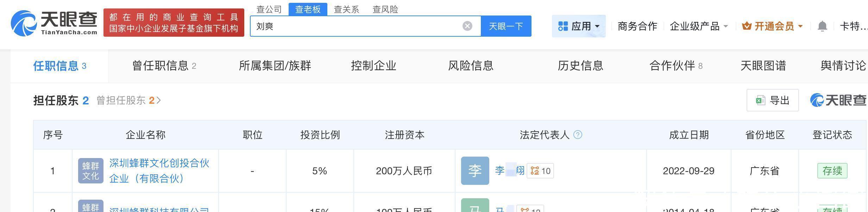Screen dimensions: 868x212
Task: Click the help icon beside 法定代表人
Action: point(578,135)
